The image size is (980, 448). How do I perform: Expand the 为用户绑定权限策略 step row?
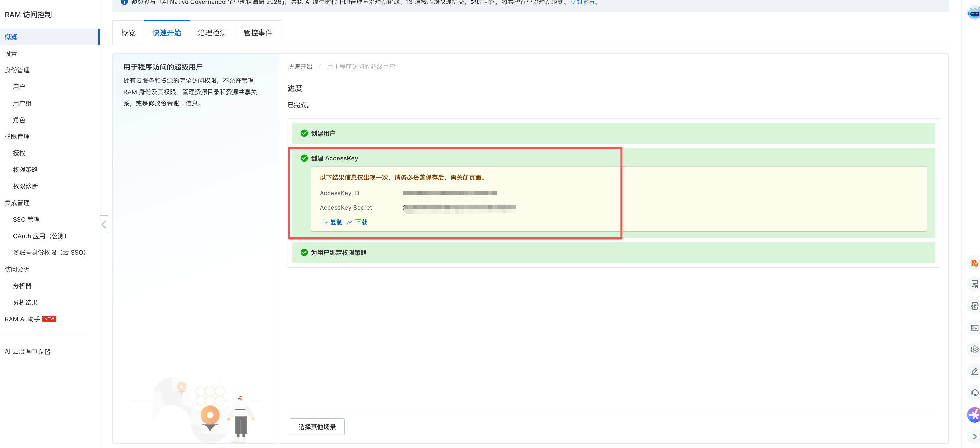(x=613, y=252)
